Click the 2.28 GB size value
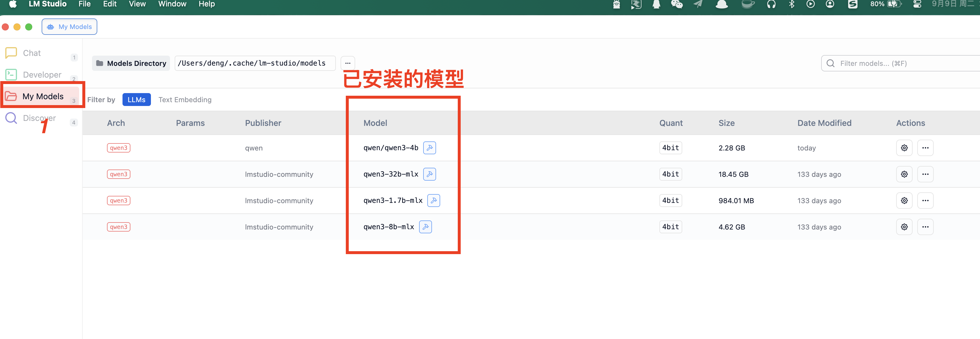The width and height of the screenshot is (980, 339). 731,148
